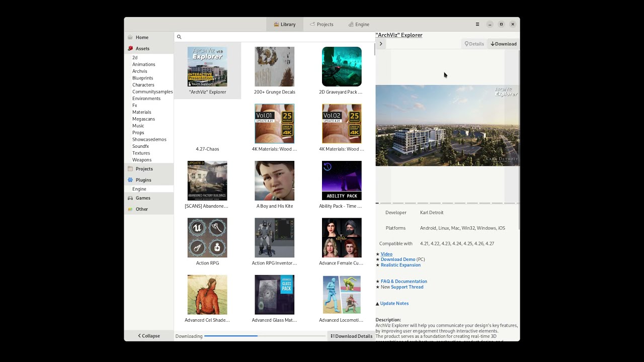Filter by the Music category
644x362 pixels.
(x=138, y=126)
